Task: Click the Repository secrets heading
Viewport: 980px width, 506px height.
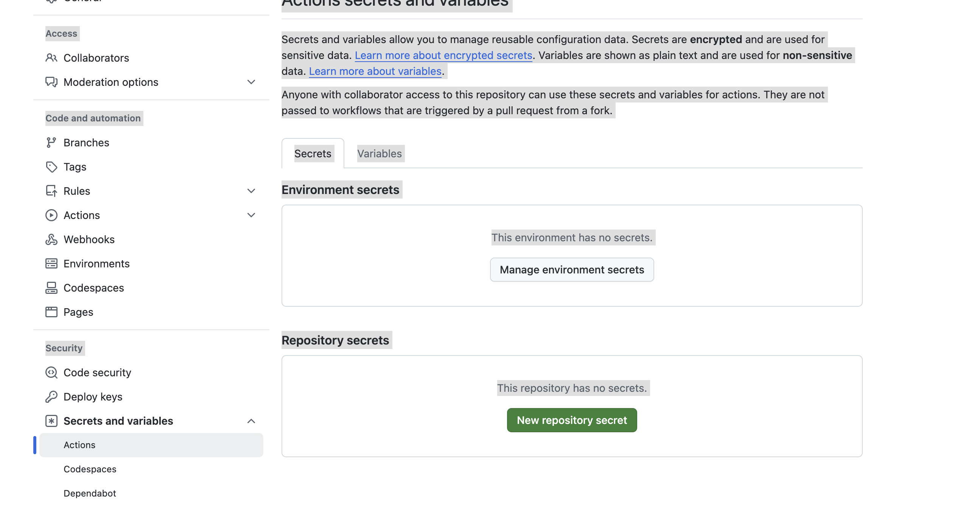Action: click(335, 340)
